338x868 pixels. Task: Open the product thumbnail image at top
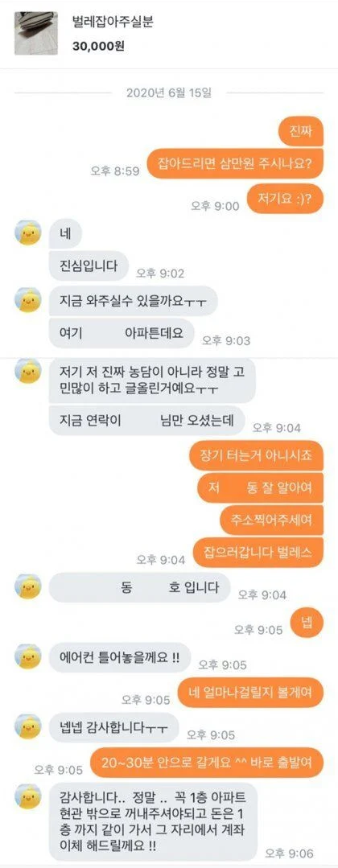(36, 33)
